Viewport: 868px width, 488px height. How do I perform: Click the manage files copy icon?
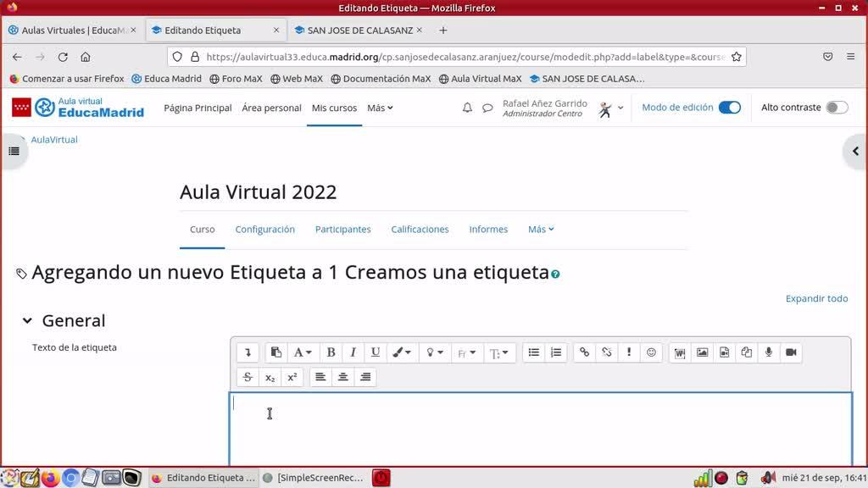(x=746, y=352)
